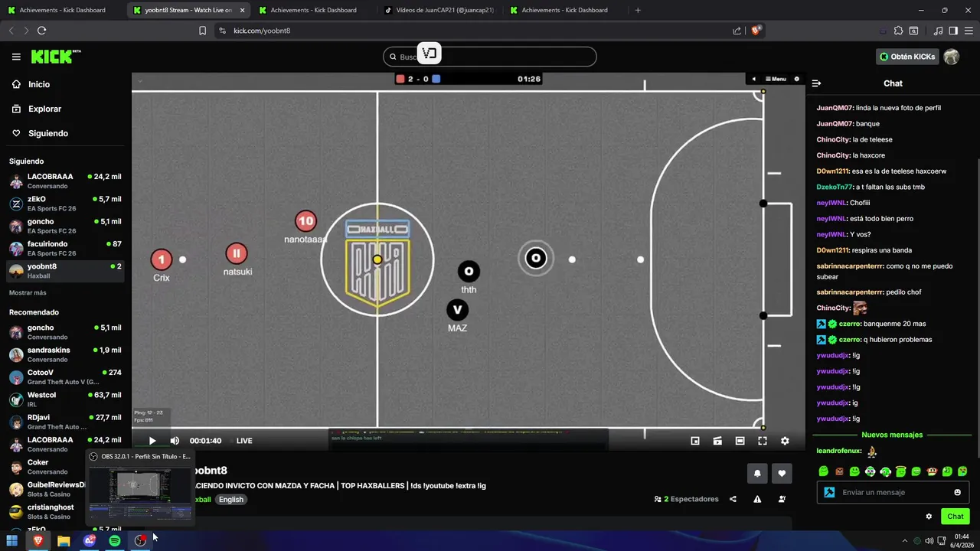Click 'Obtén KICKs' button
The image size is (980, 551).
coord(906,57)
